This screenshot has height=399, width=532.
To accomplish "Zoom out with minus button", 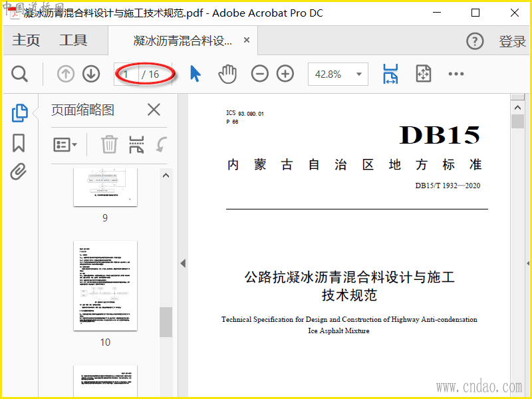I will tap(259, 74).
